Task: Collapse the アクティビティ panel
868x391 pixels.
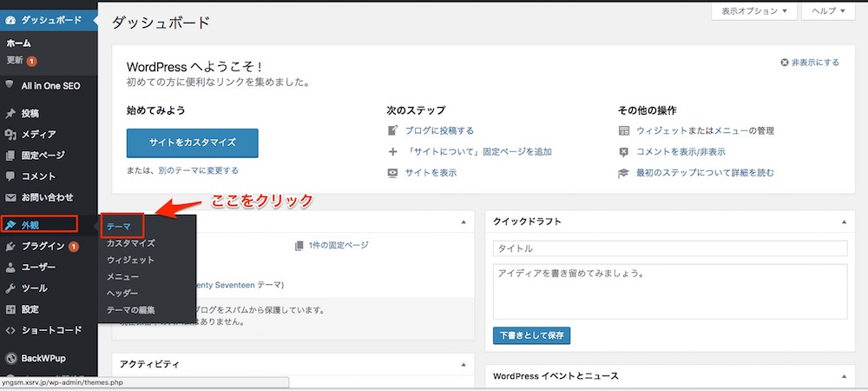Action: click(x=463, y=364)
